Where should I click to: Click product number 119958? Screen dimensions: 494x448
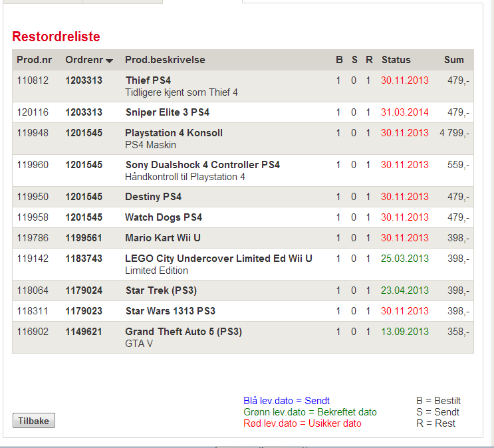[x=33, y=217]
